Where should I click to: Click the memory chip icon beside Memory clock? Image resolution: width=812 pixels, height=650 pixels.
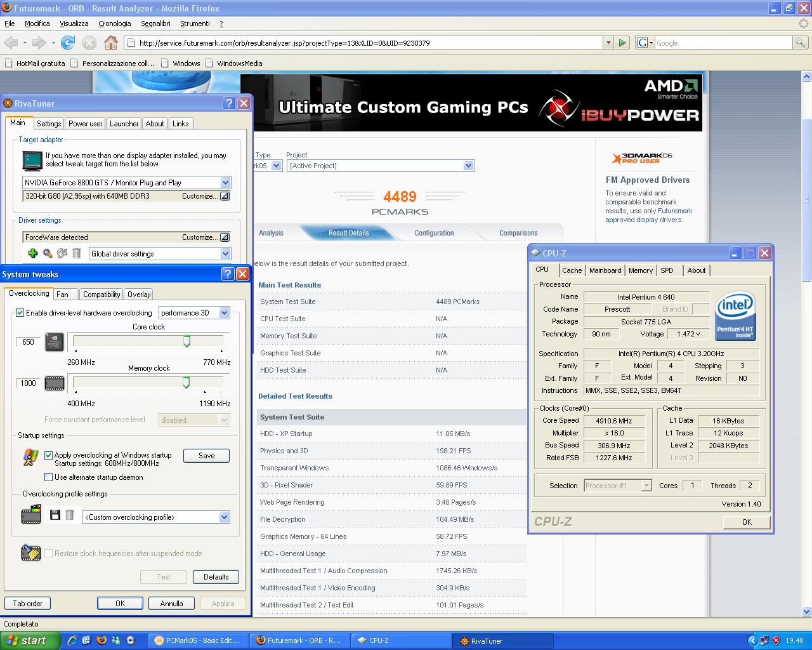tap(55, 383)
